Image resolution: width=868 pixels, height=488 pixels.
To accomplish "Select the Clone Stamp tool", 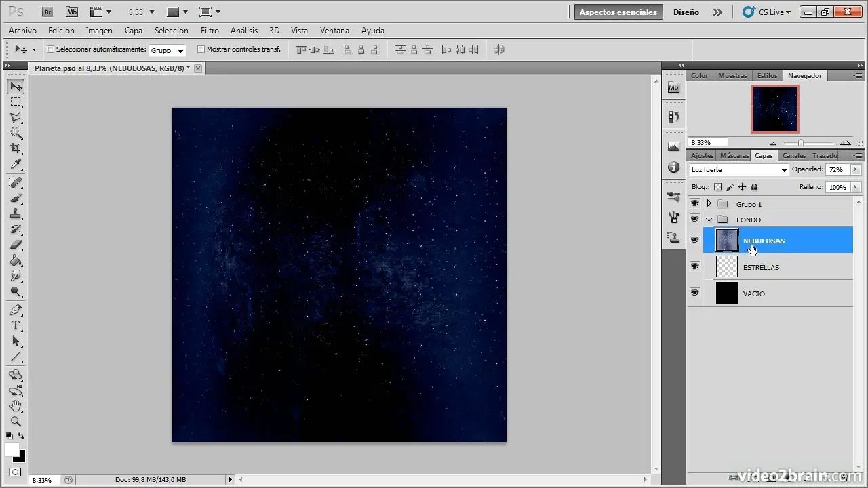I will pos(16,213).
